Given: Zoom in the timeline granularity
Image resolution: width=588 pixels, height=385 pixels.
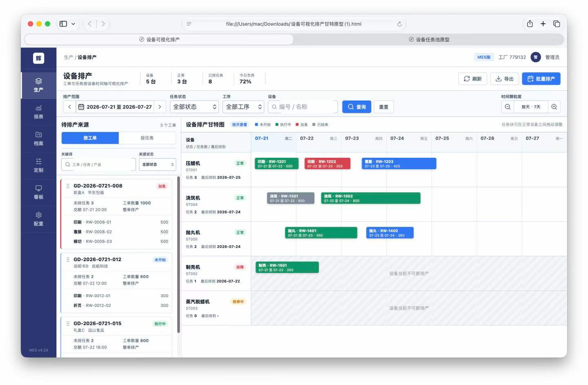Looking at the screenshot, I should (x=554, y=107).
